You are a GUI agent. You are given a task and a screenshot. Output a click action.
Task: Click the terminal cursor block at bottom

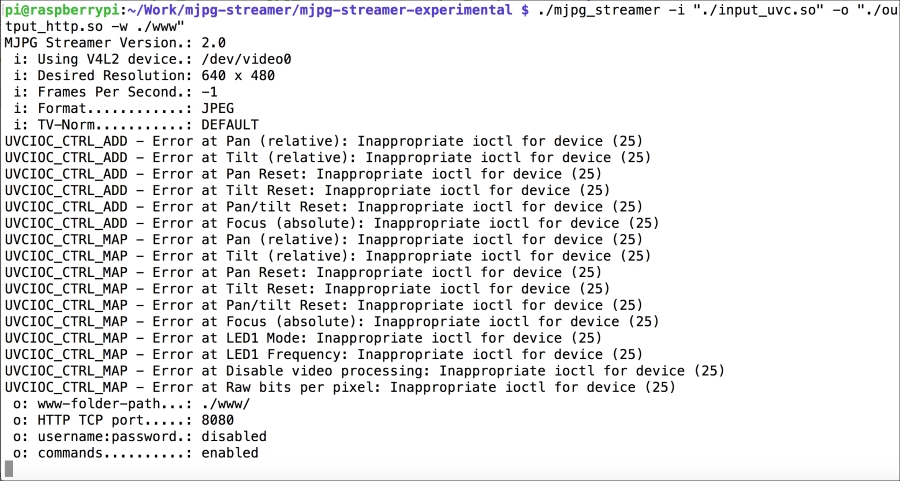coord(9,469)
